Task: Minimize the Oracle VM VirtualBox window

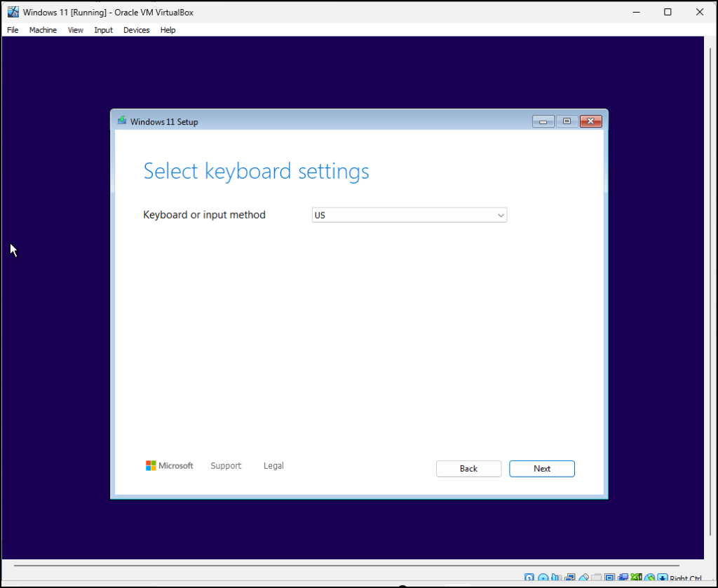Action: (x=636, y=13)
